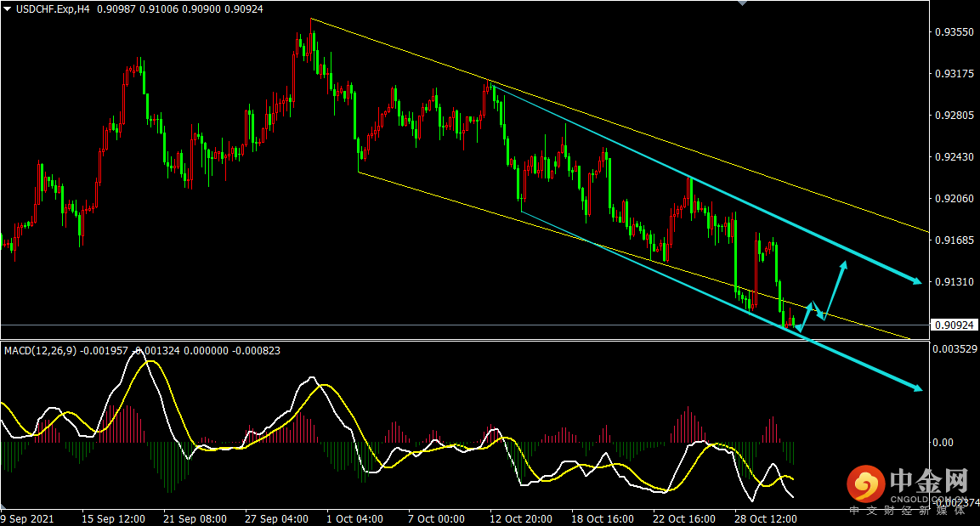This screenshot has width=980, height=526.
Task: Click the 15 Sep 12:00 time label
Action: point(114,519)
